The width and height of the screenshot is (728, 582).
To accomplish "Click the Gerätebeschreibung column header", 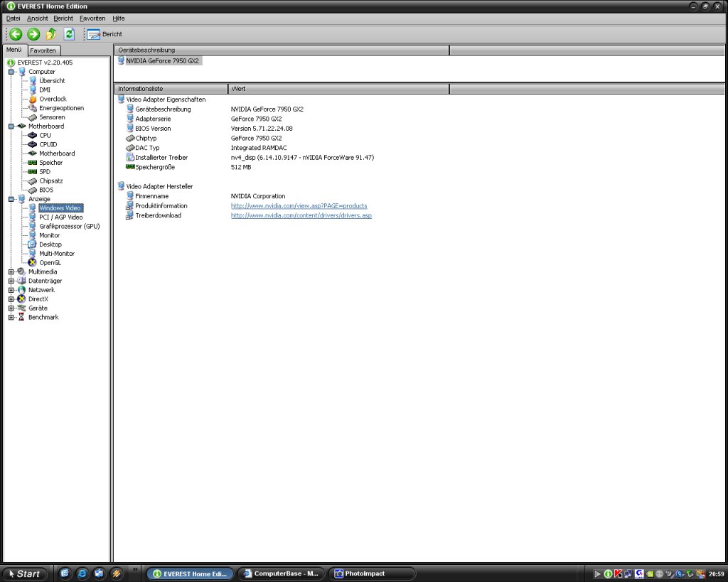I will point(282,50).
